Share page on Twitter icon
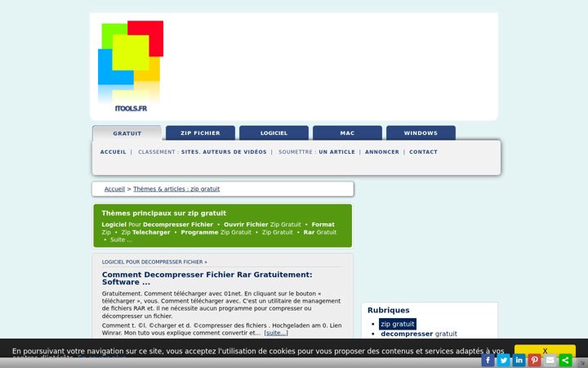This screenshot has height=368, width=588. (503, 360)
